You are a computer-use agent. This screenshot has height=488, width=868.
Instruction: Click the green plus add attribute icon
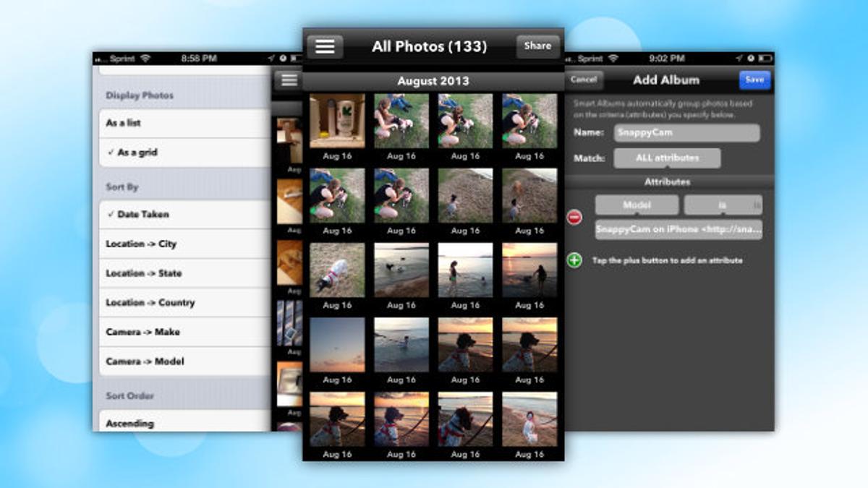coord(575,260)
